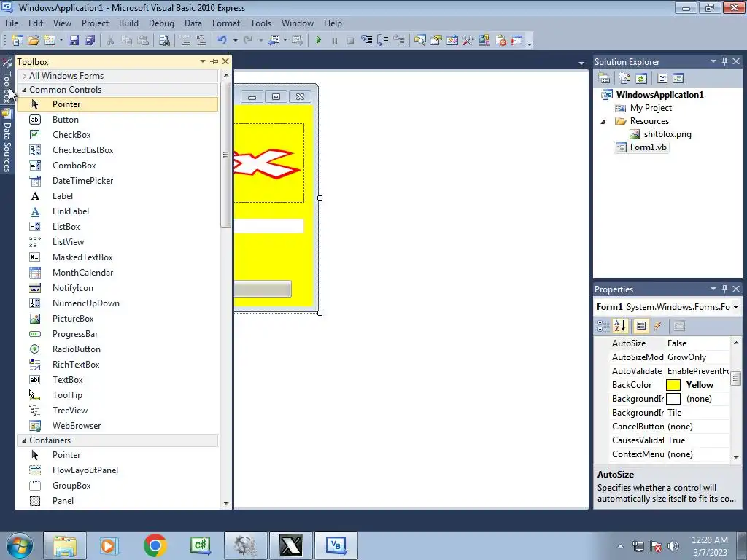Click the Data Sources side tab
Screen dimensions: 747x560
tap(7, 141)
